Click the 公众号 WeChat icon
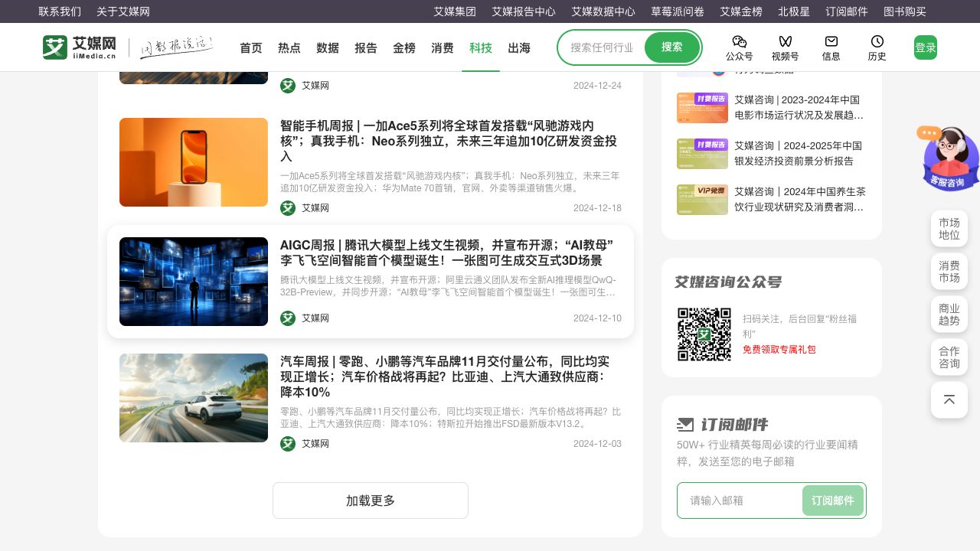 pos(739,42)
